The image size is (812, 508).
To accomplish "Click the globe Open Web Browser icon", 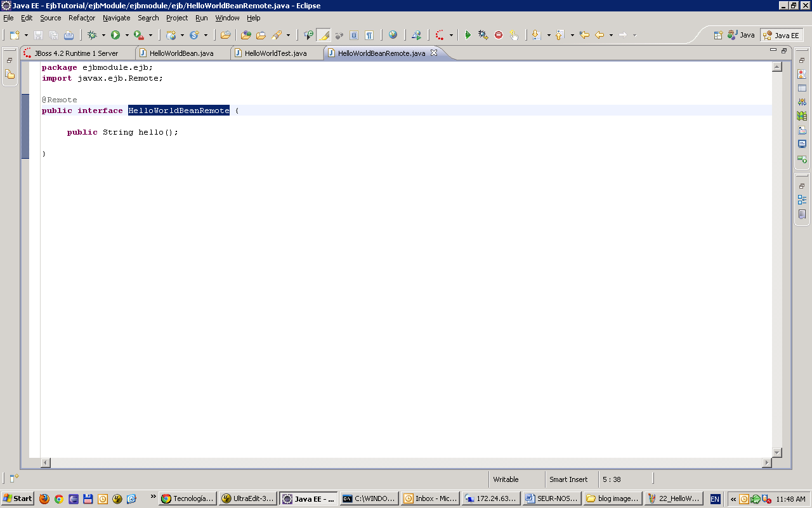I will pos(393,35).
